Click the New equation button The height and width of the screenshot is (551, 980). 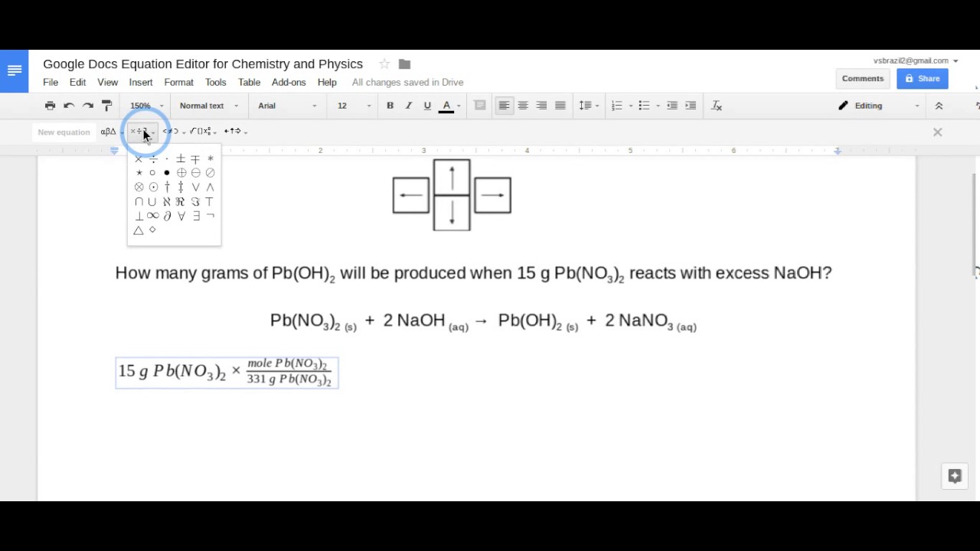64,132
